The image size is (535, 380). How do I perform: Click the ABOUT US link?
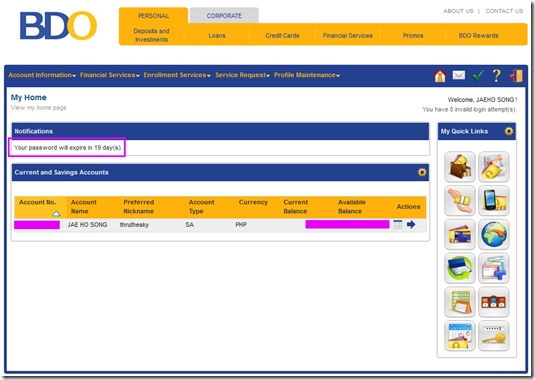(458, 11)
